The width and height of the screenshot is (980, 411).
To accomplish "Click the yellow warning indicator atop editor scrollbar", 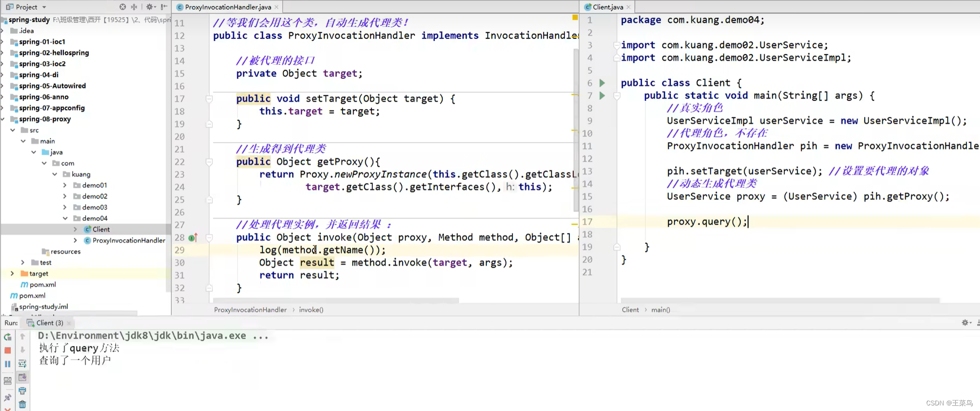I will 575,17.
